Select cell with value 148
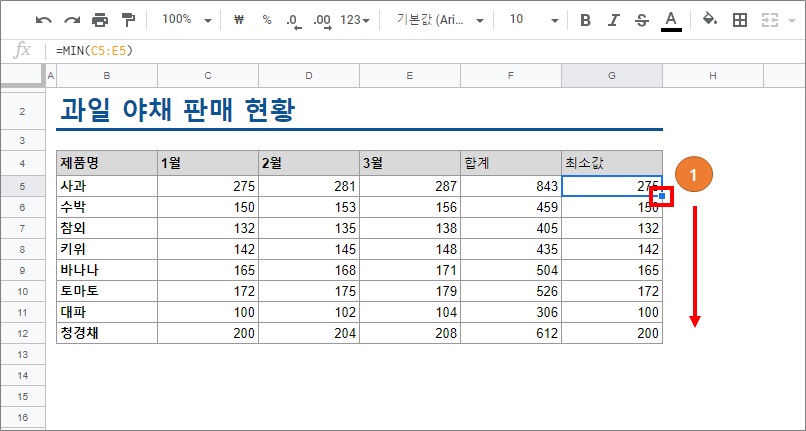This screenshot has width=806, height=431. (x=410, y=249)
